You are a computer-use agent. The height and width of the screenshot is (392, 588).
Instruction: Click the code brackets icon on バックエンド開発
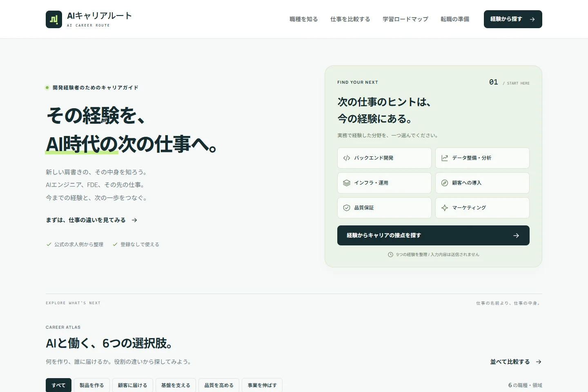click(x=347, y=158)
